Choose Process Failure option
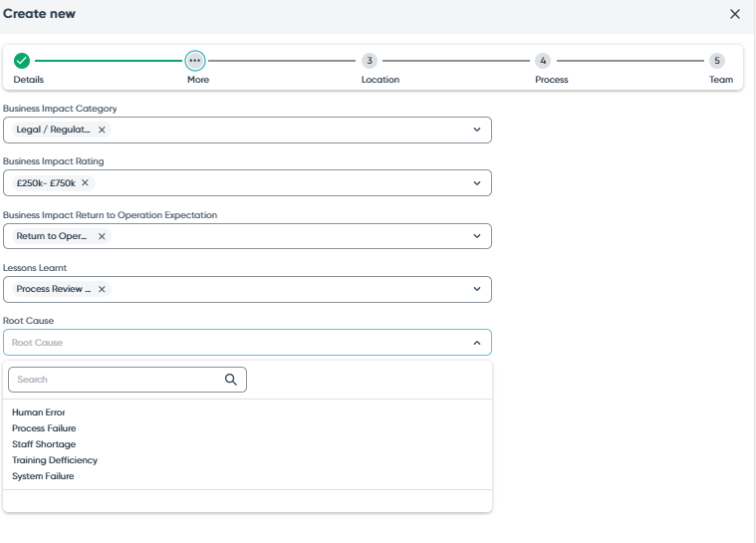The width and height of the screenshot is (756, 543). coord(44,428)
